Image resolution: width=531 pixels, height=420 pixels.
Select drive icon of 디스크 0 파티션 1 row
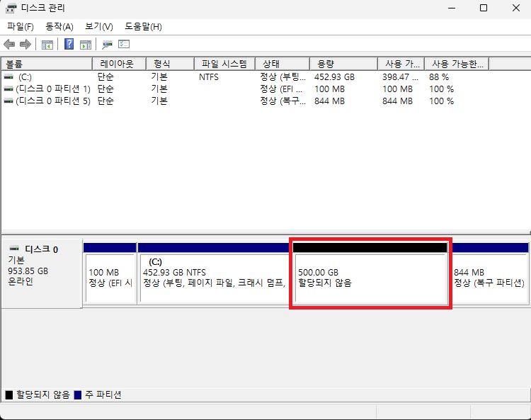[x=8, y=89]
